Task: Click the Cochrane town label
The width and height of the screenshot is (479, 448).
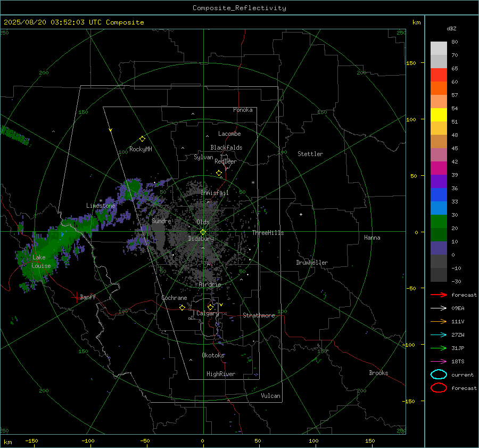Action: 174,298
